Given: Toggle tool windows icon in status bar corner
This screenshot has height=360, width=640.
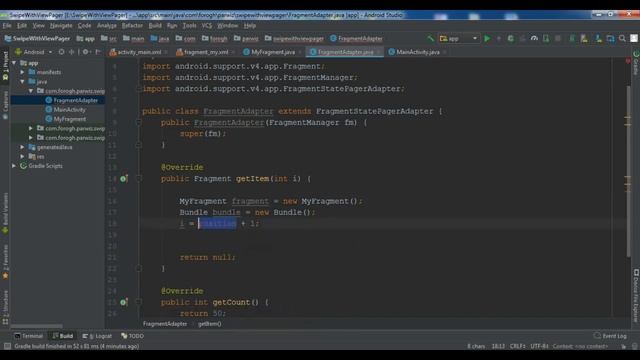Looking at the screenshot, I should [x=7, y=346].
